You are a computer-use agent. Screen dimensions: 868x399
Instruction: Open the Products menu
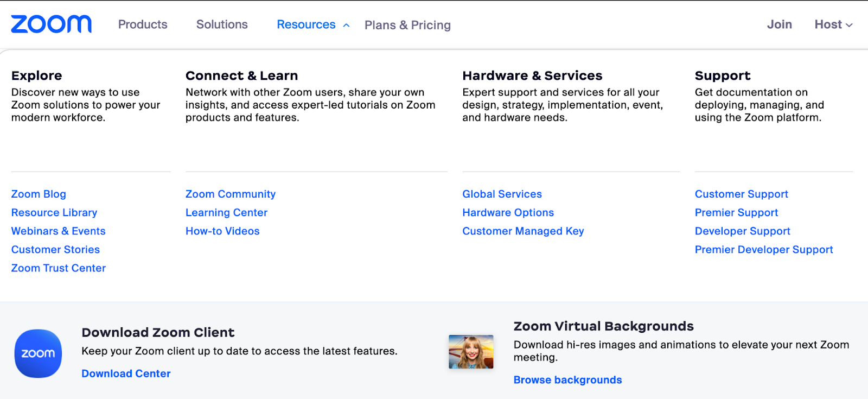(x=143, y=24)
